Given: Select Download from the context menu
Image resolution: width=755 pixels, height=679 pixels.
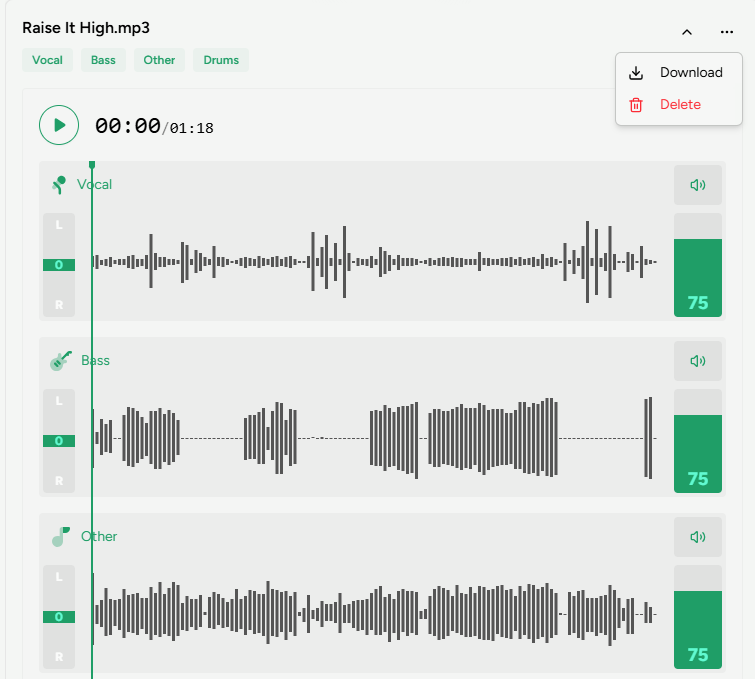Looking at the screenshot, I should (690, 73).
